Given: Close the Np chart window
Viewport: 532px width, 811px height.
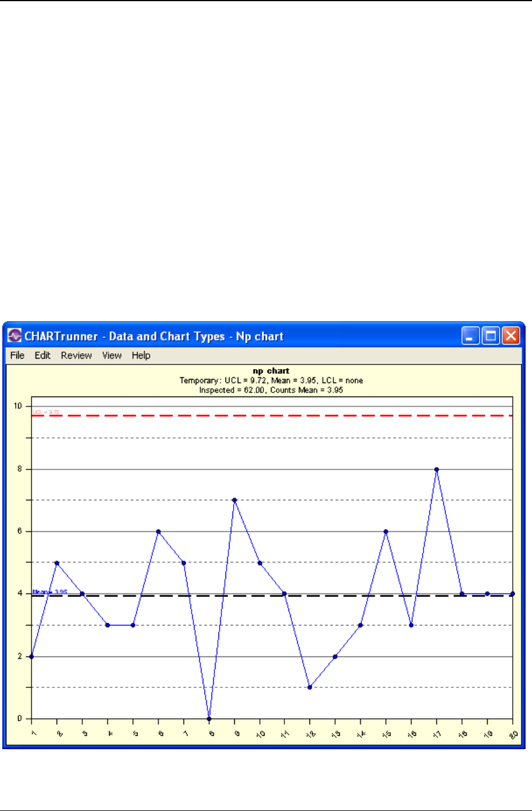Looking at the screenshot, I should click(x=510, y=336).
